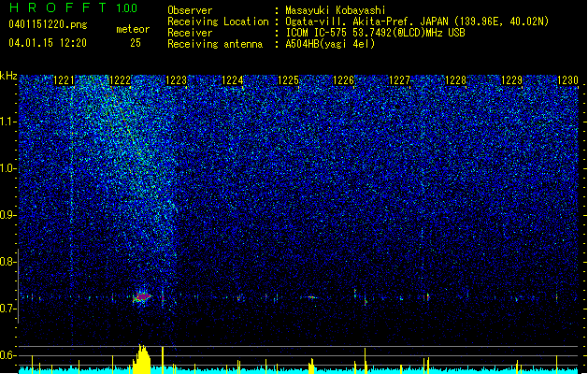The image size is (588, 374).
Task: Click the 1230 time marker
Action: pyautogui.click(x=567, y=80)
